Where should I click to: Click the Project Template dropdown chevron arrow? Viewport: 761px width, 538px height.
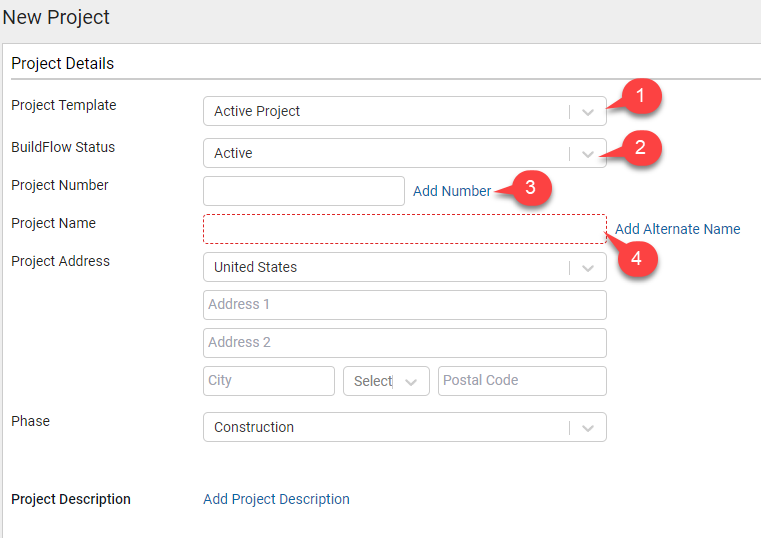(588, 112)
